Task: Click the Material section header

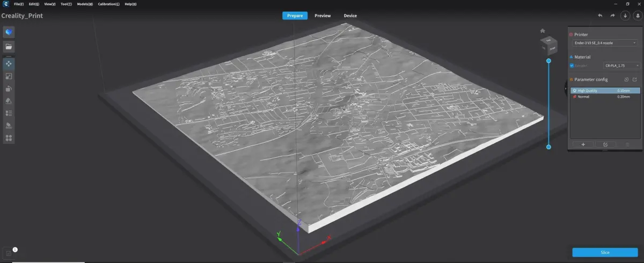Action: pyautogui.click(x=582, y=57)
